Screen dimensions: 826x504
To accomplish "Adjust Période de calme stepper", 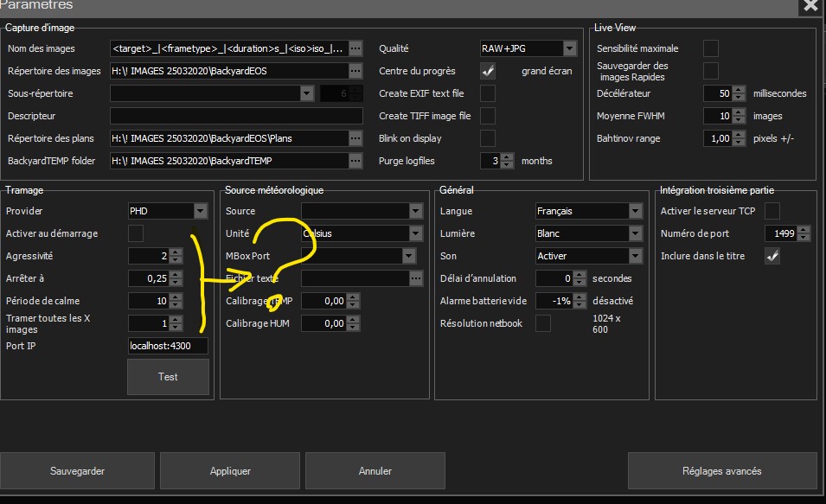I will 176,301.
